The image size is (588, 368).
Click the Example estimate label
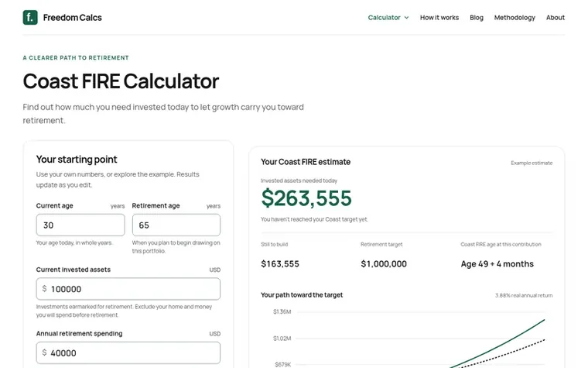pos(532,163)
